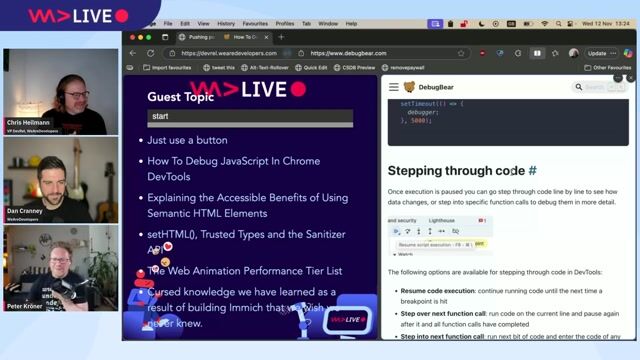The width and height of the screenshot is (640, 360).
Task: Click the 'tweet this' bookmarklet
Action: pyautogui.click(x=219, y=68)
